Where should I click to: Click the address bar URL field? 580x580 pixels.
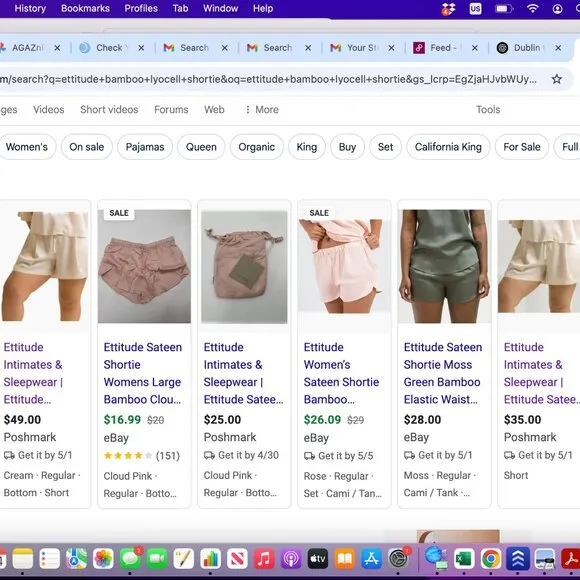coord(268,79)
